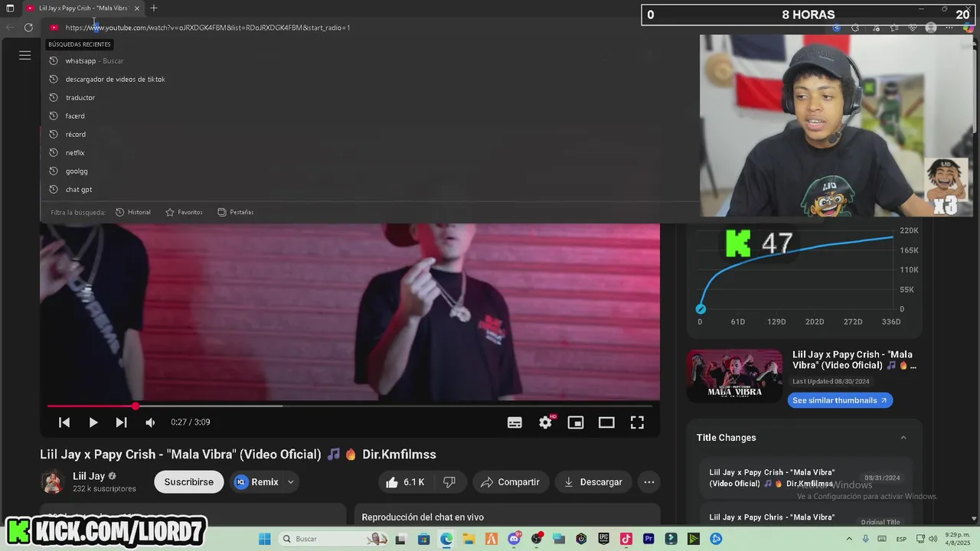Click the chart start point marker

click(701, 308)
